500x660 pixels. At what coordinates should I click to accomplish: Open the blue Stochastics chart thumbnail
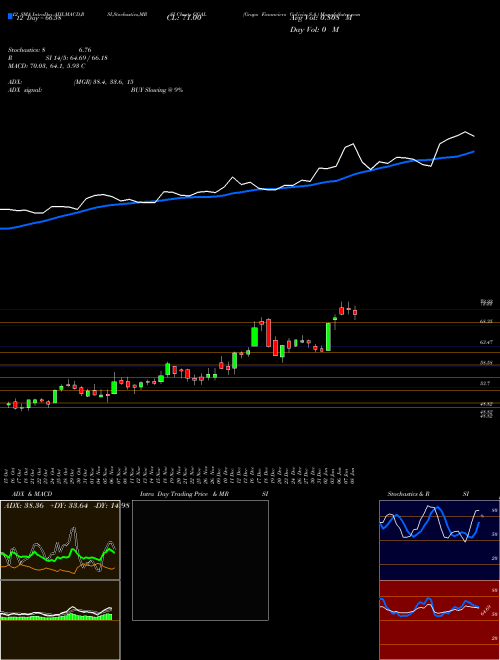click(439, 540)
